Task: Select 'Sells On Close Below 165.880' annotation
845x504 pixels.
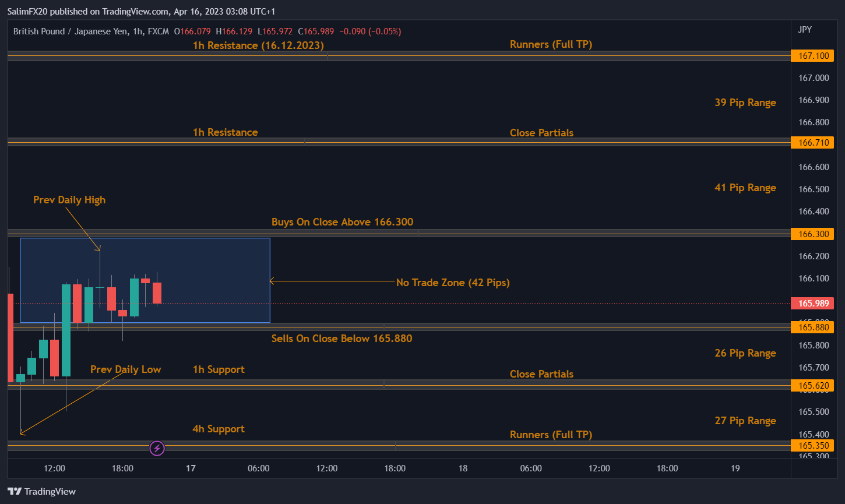Action: coord(341,339)
